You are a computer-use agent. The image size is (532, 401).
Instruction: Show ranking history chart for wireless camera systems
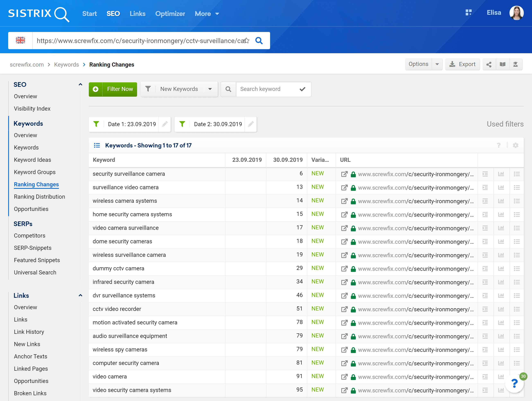(x=501, y=201)
